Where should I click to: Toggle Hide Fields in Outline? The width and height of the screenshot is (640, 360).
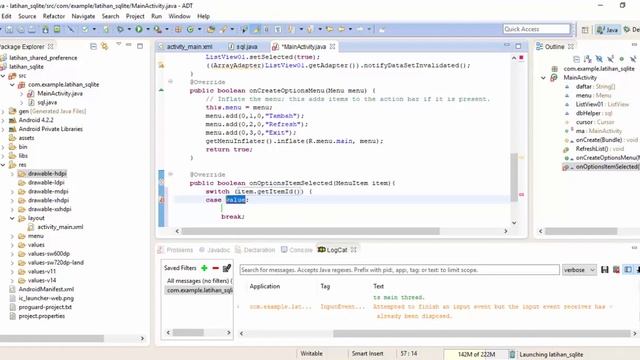599,59
